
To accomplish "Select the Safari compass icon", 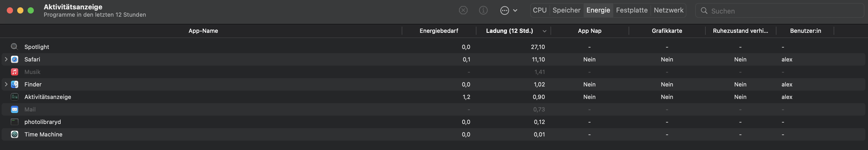I will coord(15,59).
